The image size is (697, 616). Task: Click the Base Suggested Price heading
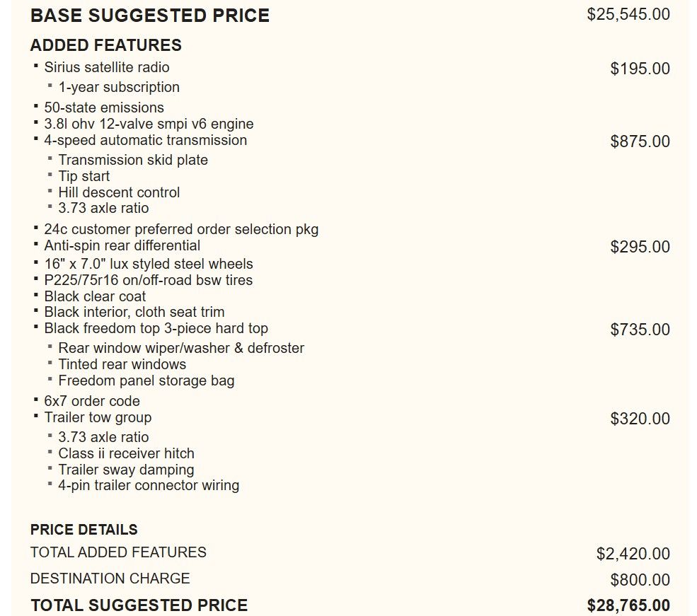150,16
